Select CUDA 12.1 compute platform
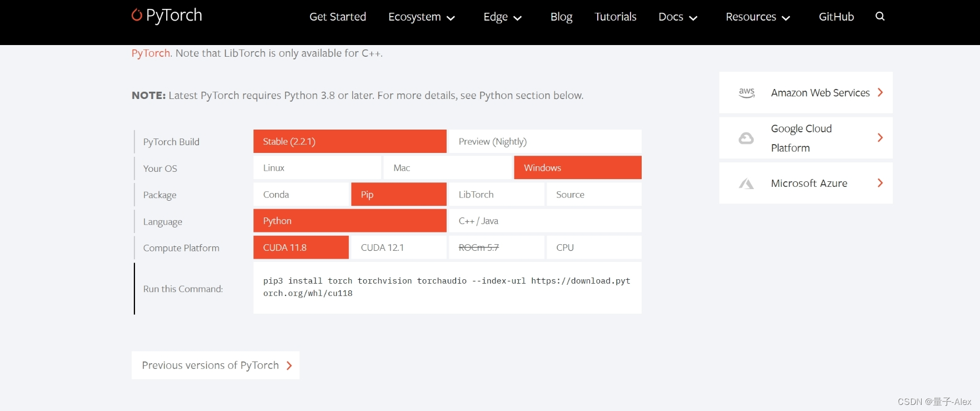The width and height of the screenshot is (980, 411). pyautogui.click(x=399, y=247)
